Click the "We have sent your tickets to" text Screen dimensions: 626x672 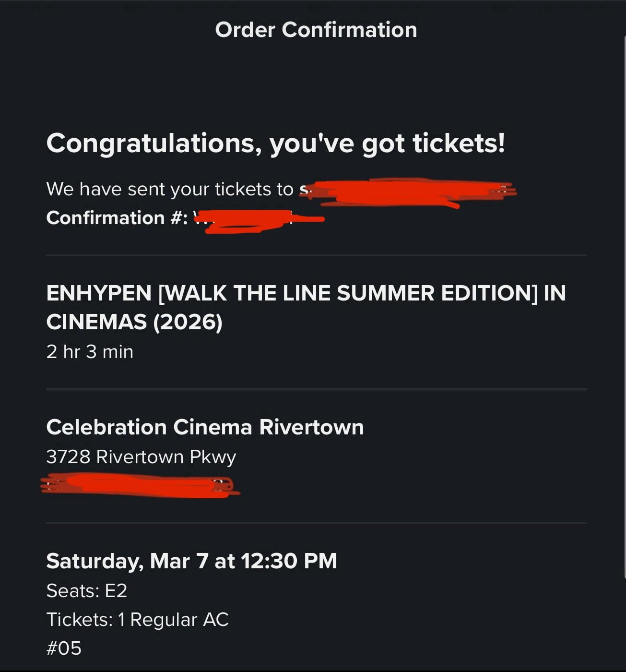169,189
